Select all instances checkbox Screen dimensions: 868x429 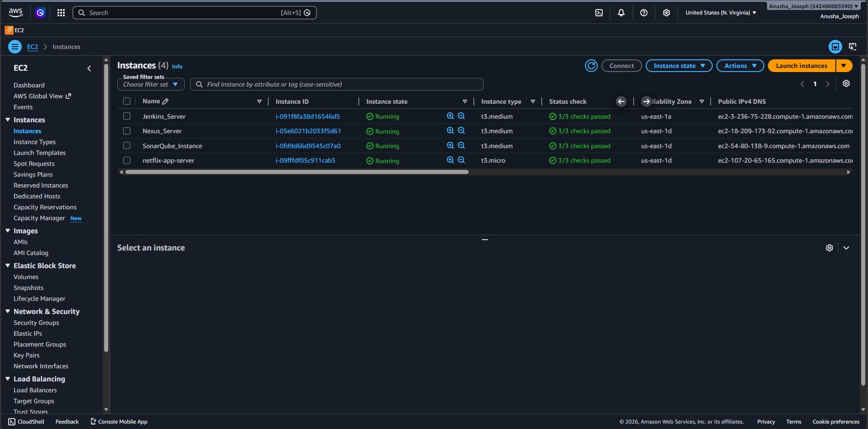[x=127, y=101]
